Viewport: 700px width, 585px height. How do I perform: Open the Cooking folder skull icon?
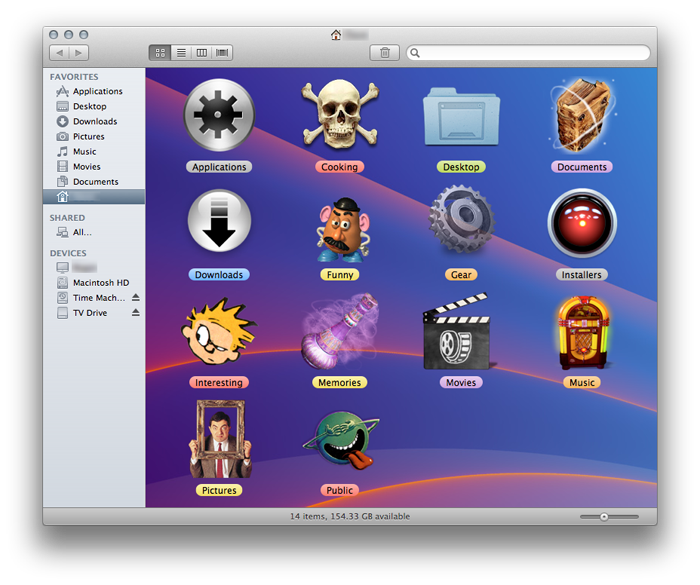pos(340,114)
